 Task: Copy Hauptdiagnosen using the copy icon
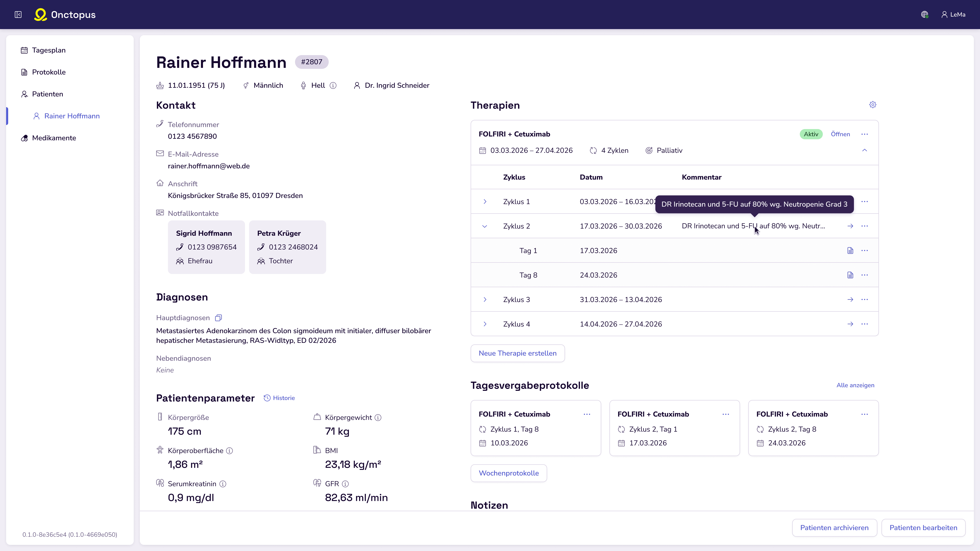pyautogui.click(x=218, y=318)
